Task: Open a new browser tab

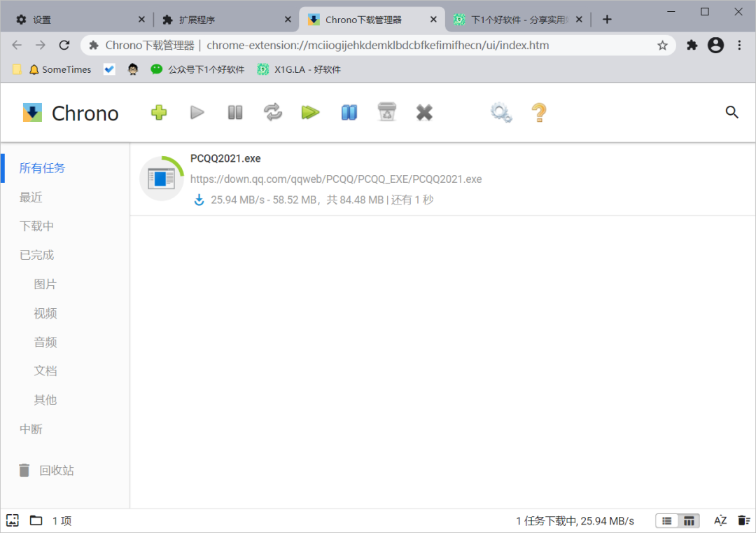Action: [607, 20]
